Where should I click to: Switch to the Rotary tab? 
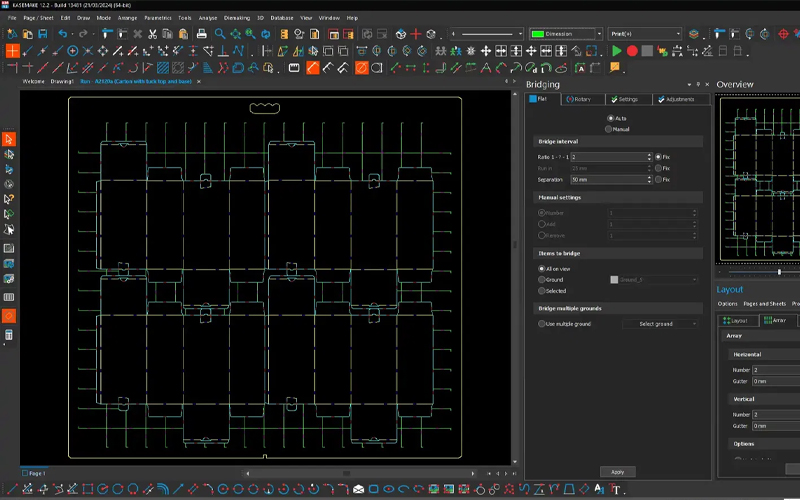(x=579, y=100)
